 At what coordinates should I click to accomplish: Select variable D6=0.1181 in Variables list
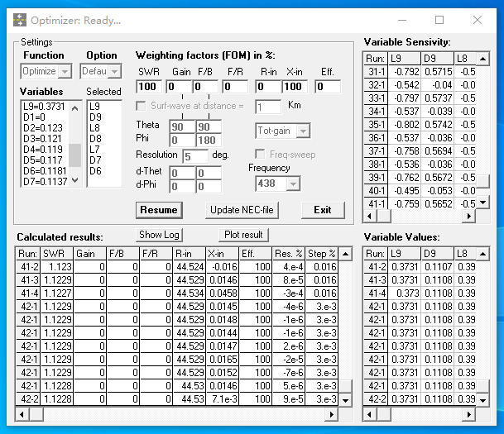(x=45, y=171)
